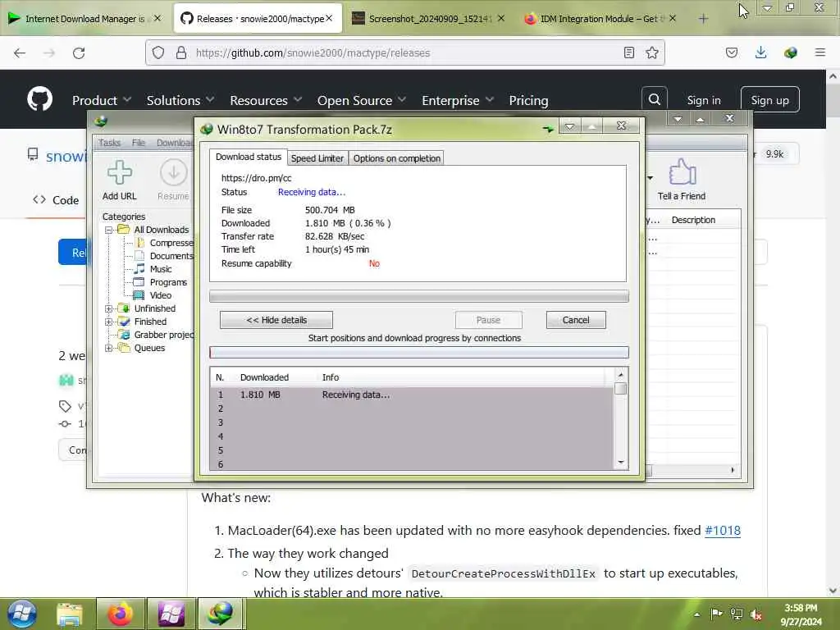The width and height of the screenshot is (840, 630).
Task: Click IDM extension icon in Firefox toolbar
Action: 790,52
